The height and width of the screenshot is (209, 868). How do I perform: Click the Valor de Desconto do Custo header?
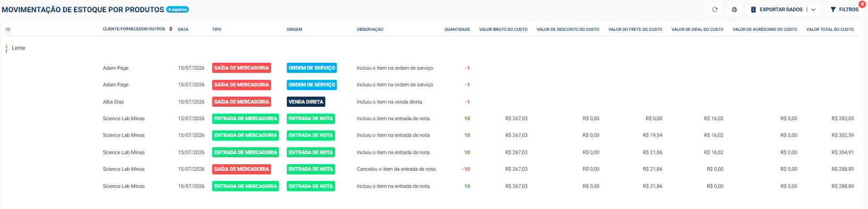click(x=567, y=29)
